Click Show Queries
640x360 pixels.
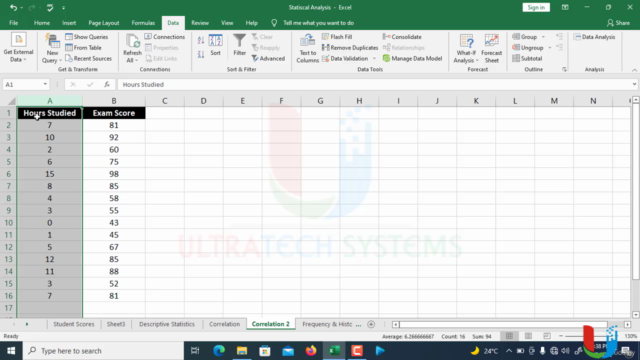point(87,37)
